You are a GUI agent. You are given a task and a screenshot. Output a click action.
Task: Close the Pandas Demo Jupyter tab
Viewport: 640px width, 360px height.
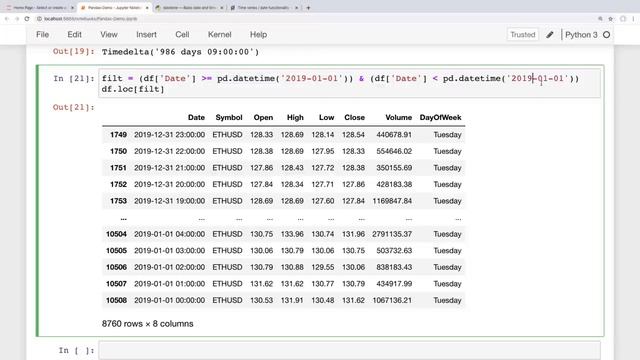point(147,8)
